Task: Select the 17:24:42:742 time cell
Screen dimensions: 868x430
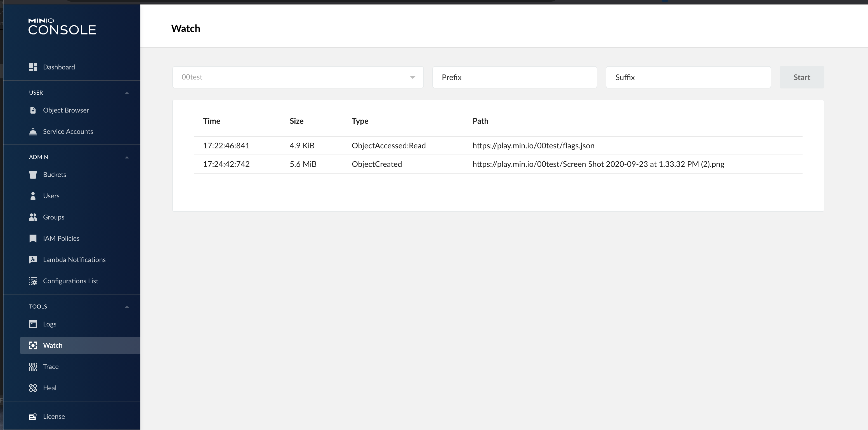Action: (x=226, y=164)
